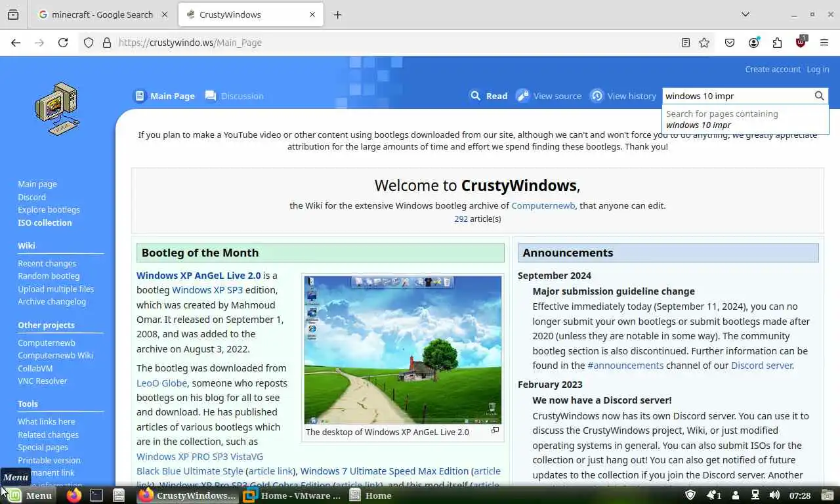Open Recent changes sidebar link
The image size is (840, 504).
pos(47,263)
